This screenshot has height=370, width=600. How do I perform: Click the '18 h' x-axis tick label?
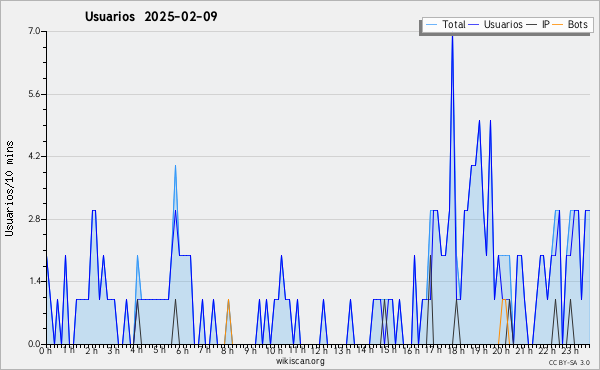point(456,350)
